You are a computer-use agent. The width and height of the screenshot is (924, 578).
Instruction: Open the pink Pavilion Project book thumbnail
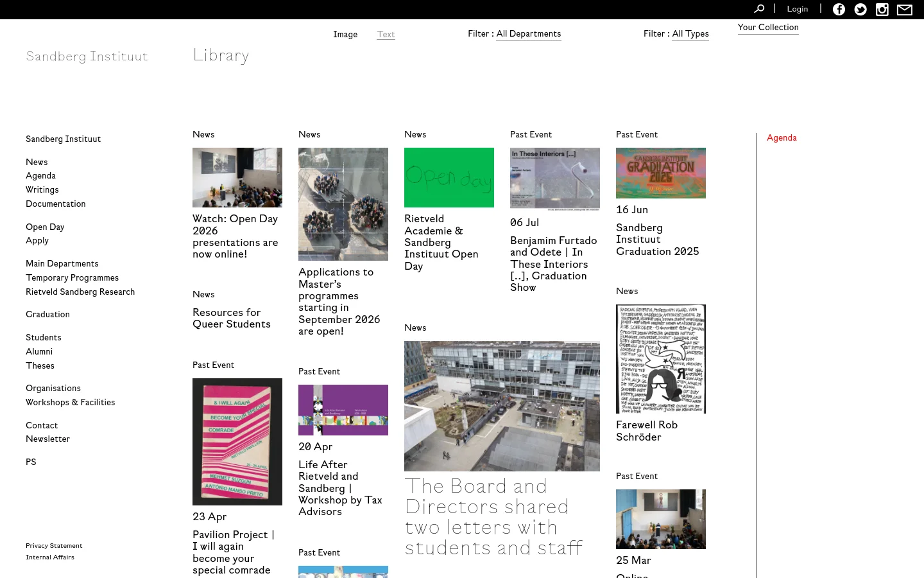coord(237,442)
